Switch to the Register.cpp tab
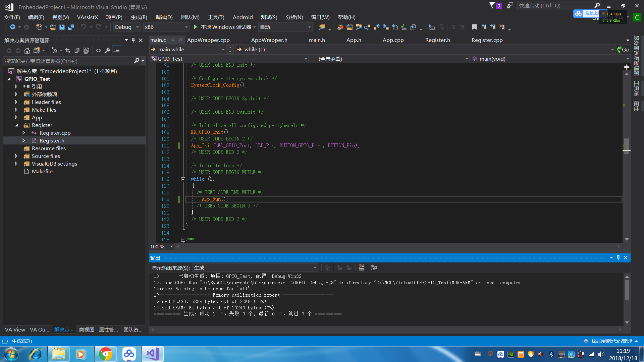Viewport: 644px width, 362px height. [487, 40]
